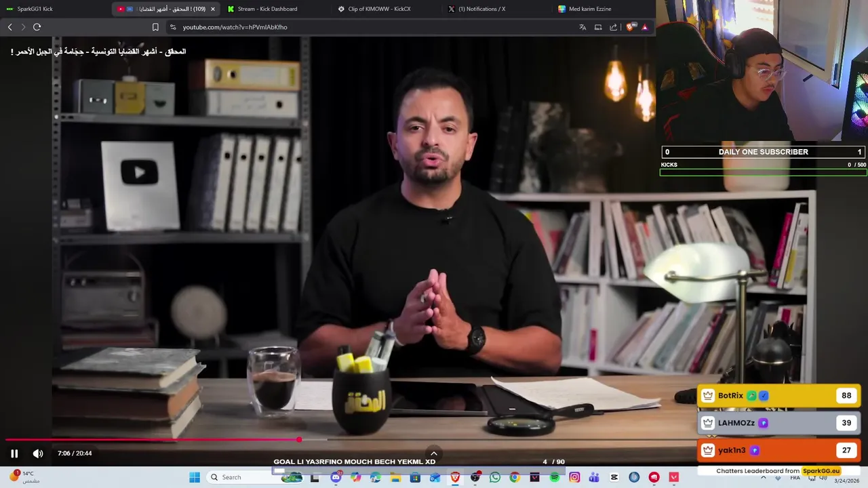Open Google Chrome from the taskbar
The image size is (868, 488).
click(x=515, y=477)
